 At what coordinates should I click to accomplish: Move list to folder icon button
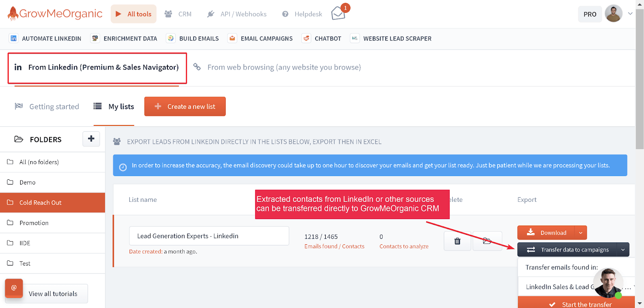487,241
